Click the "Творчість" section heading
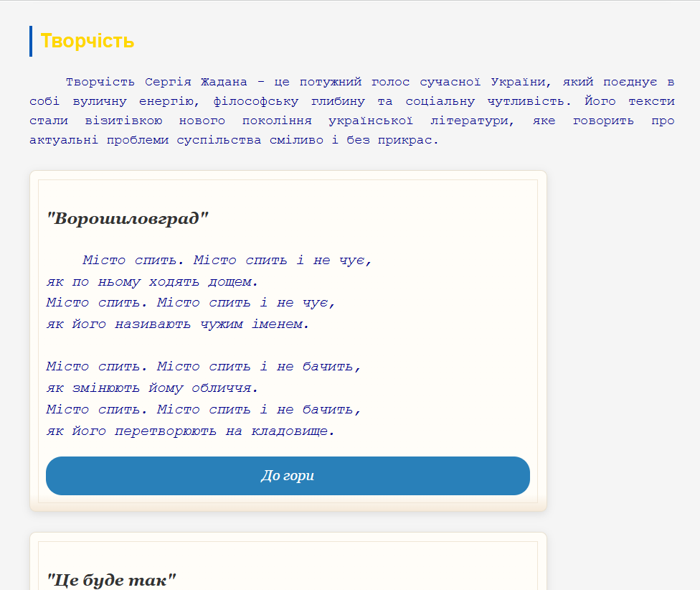Screen dimensions: 700x590 click(87, 41)
